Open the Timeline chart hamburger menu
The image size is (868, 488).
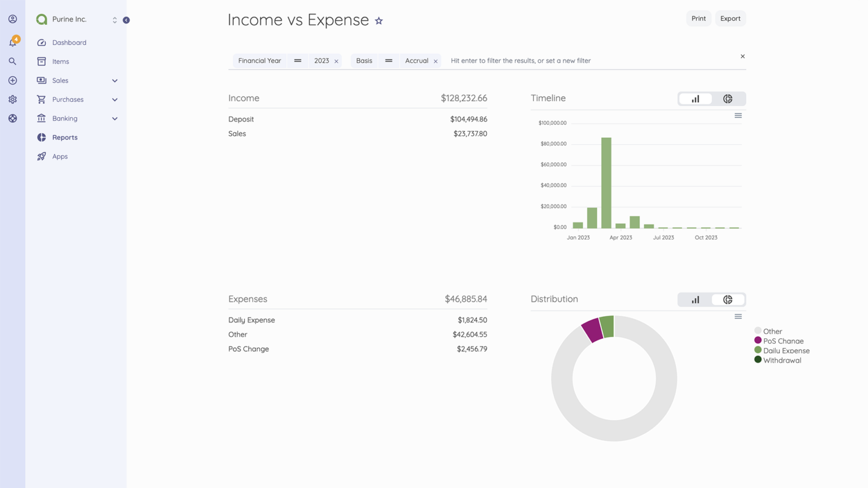pyautogui.click(x=738, y=116)
